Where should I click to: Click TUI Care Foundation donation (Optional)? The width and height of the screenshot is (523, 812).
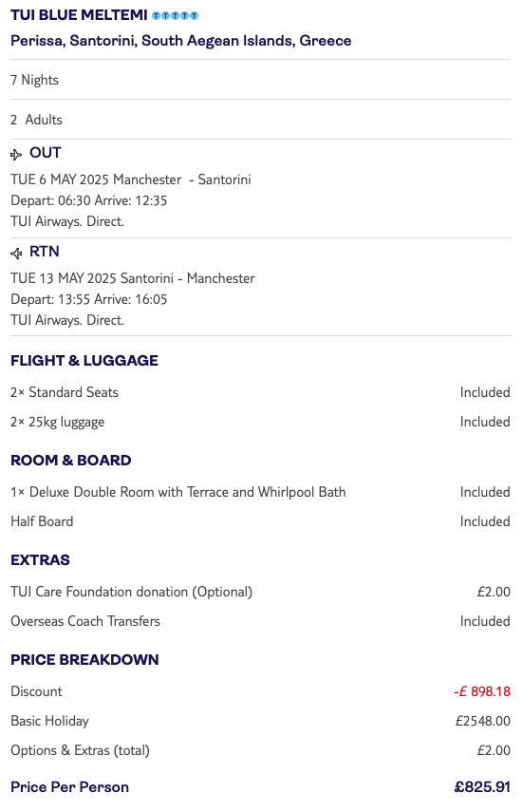pyautogui.click(x=132, y=592)
